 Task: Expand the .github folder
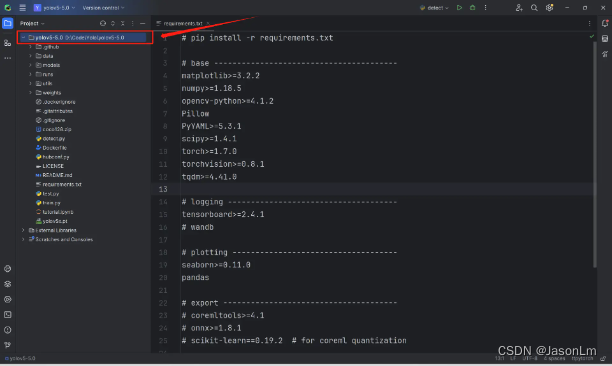pos(30,47)
